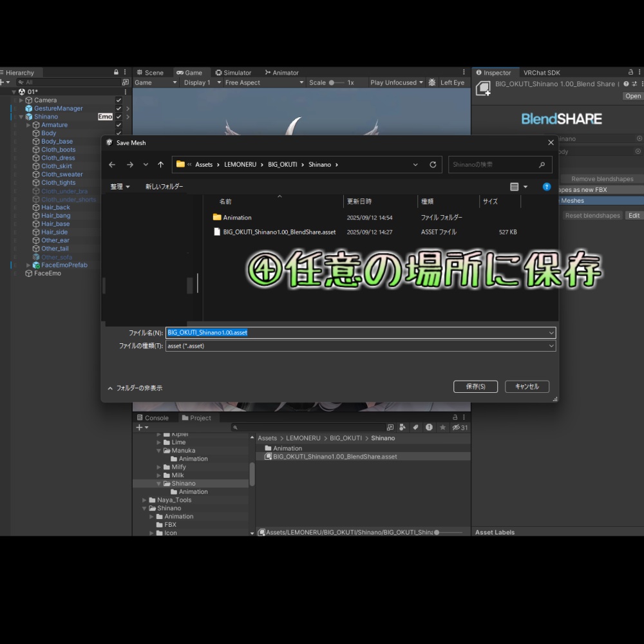Viewport: 644px width, 644px height.
Task: Adjust the Game view Scale slider
Action: click(337, 82)
